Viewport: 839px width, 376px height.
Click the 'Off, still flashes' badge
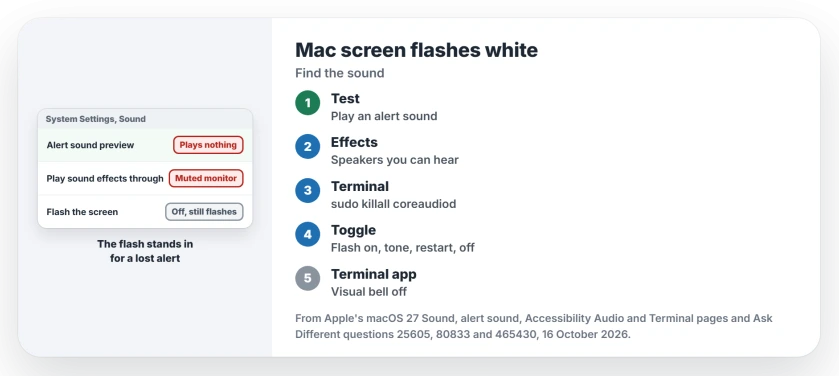(x=204, y=212)
